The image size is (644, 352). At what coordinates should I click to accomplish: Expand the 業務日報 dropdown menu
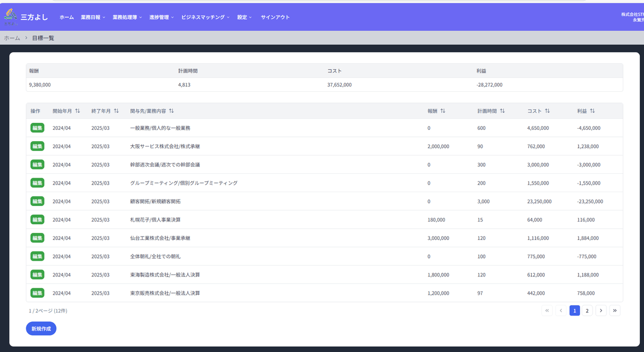pos(93,17)
